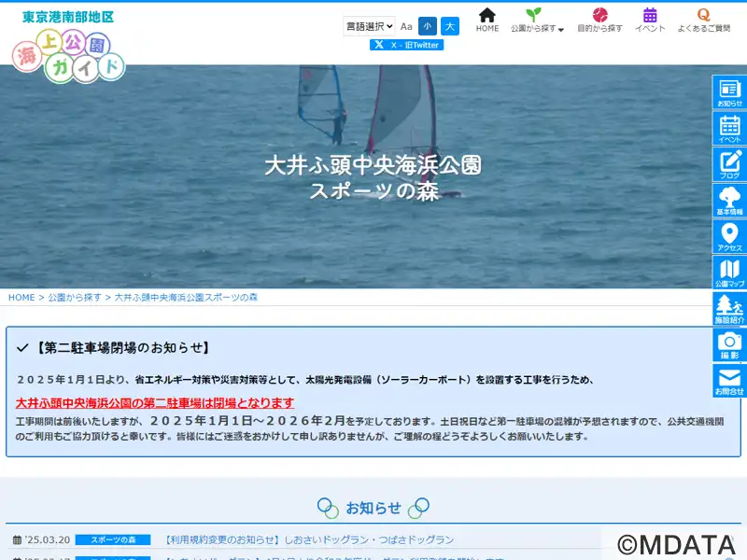Viewport: 747px width, 560px height.
Task: Open 公園マップ sidebar map icon
Action: 729,273
